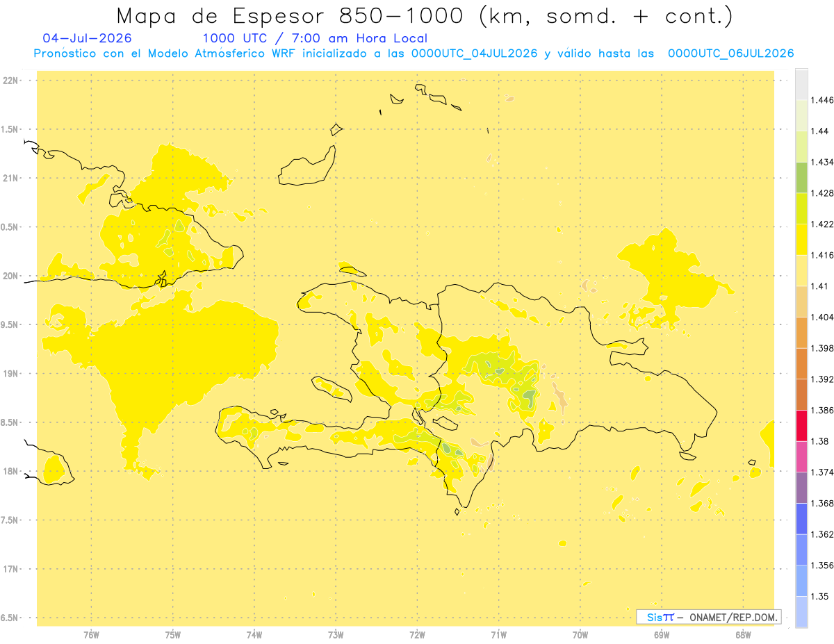Image resolution: width=834 pixels, height=644 pixels.
Task: Click the '1000 UTC / 7:00 am Hora Local' text
Action: coord(315,38)
